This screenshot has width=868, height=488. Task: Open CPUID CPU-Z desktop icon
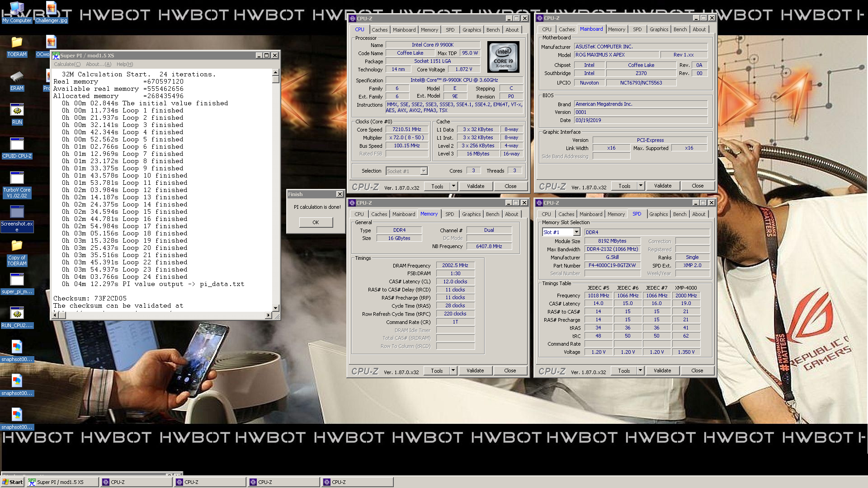17,149
